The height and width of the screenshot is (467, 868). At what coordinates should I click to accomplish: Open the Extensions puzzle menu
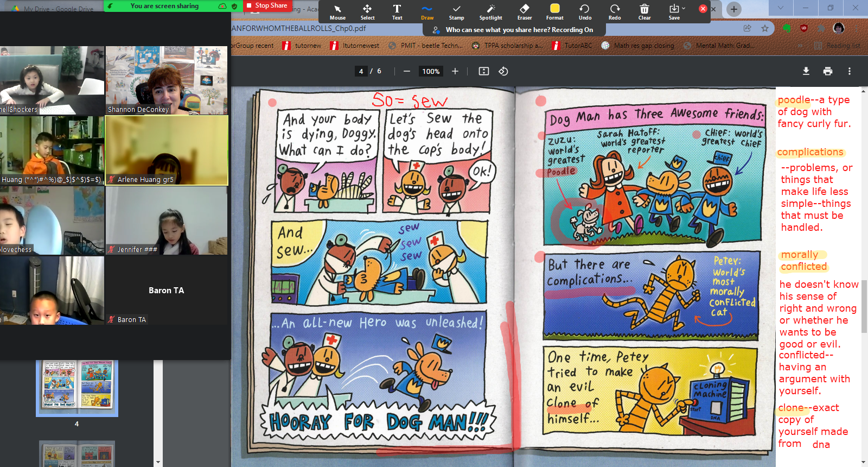(821, 28)
